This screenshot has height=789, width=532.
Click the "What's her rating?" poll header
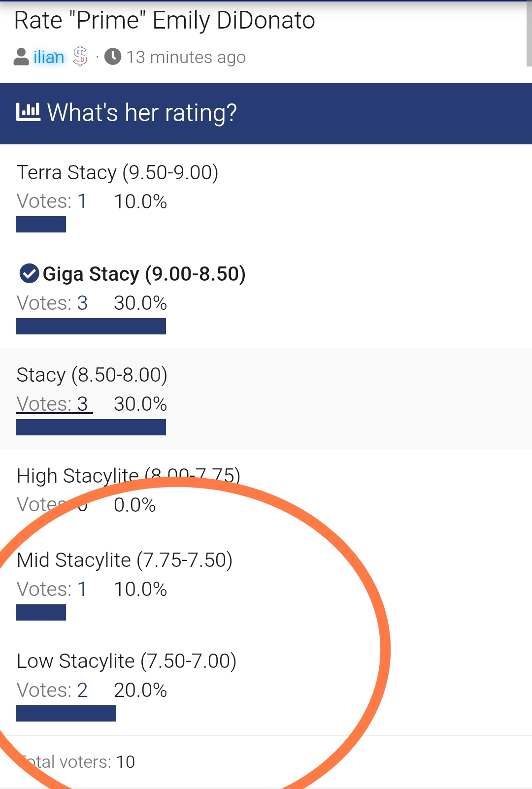142,113
